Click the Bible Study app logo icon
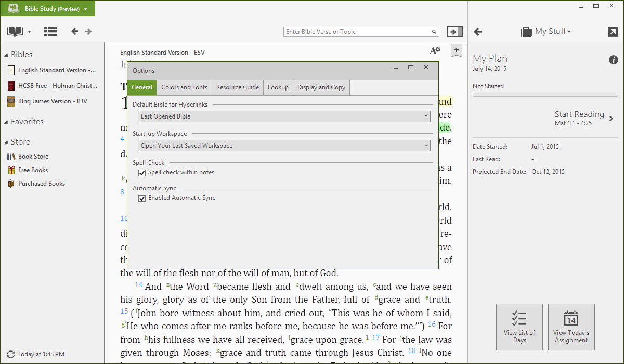Image resolution: width=624 pixels, height=364 pixels. click(14, 9)
